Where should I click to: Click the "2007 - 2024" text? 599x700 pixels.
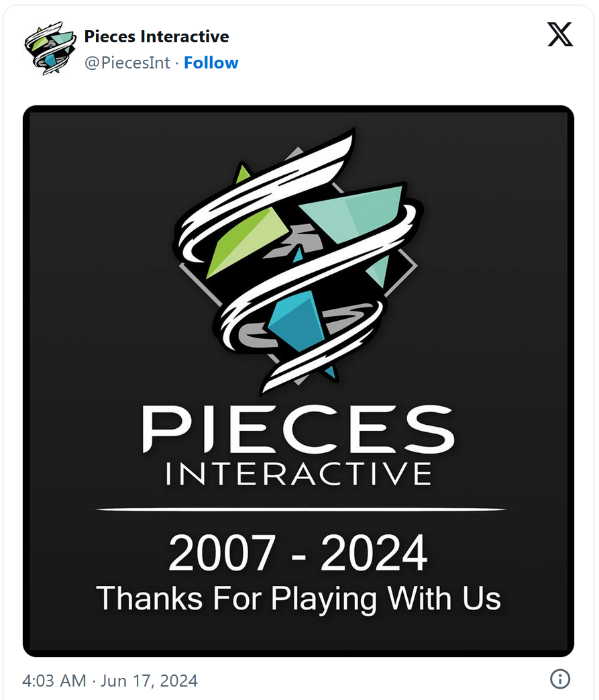point(298,554)
